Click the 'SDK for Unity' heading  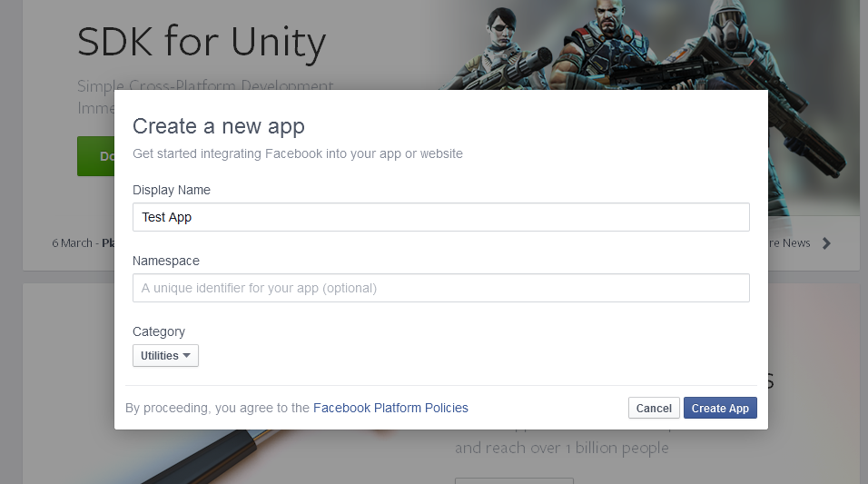pyautogui.click(x=201, y=42)
